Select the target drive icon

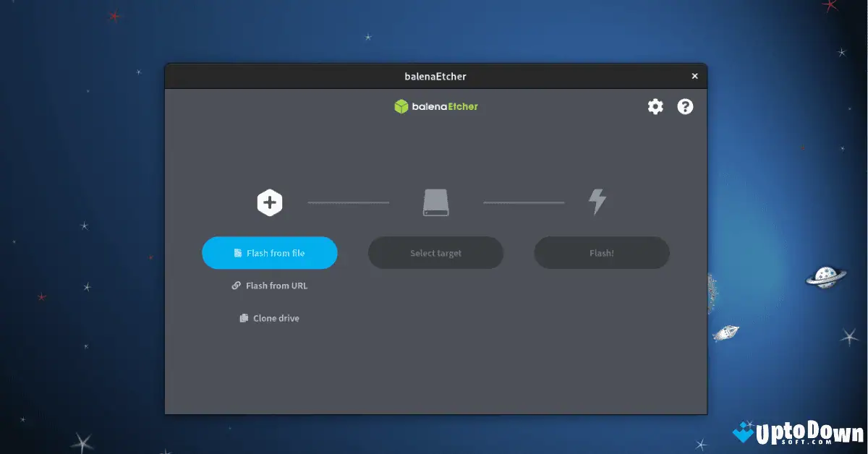click(x=435, y=202)
